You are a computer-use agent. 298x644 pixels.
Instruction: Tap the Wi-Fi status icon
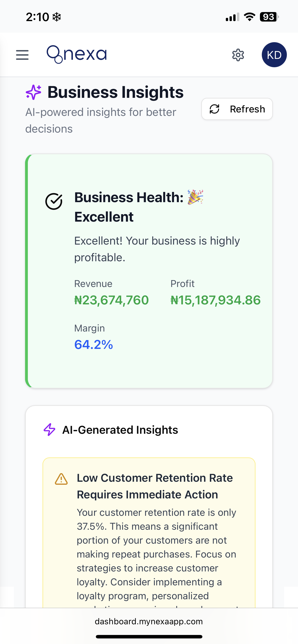(249, 17)
